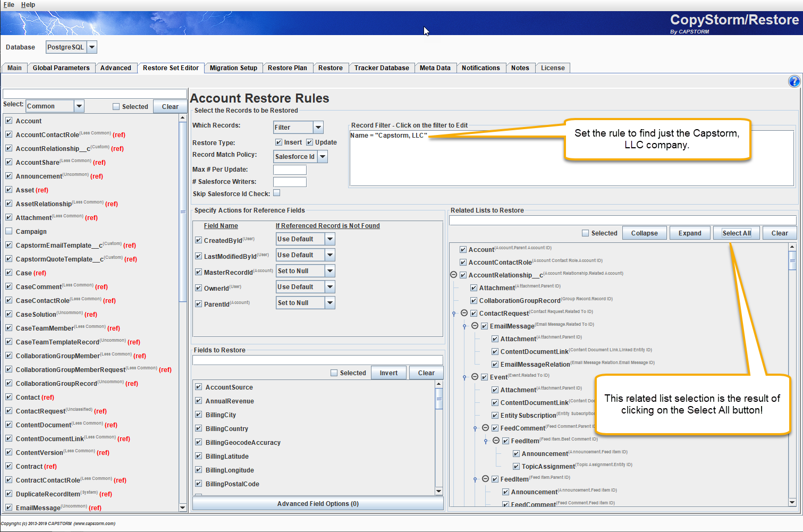The image size is (803, 532).
Task: Toggle Selected checkbox in Fields to Restore
Action: (334, 373)
